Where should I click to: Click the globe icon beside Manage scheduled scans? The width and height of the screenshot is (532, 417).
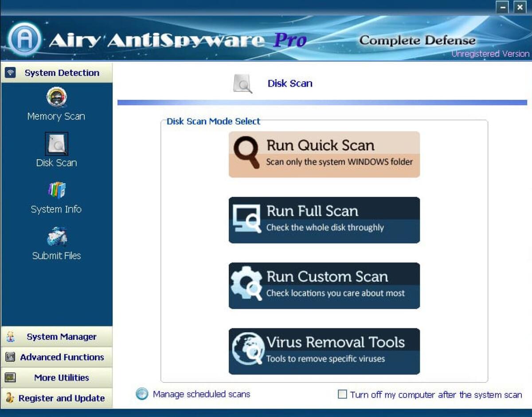click(141, 393)
